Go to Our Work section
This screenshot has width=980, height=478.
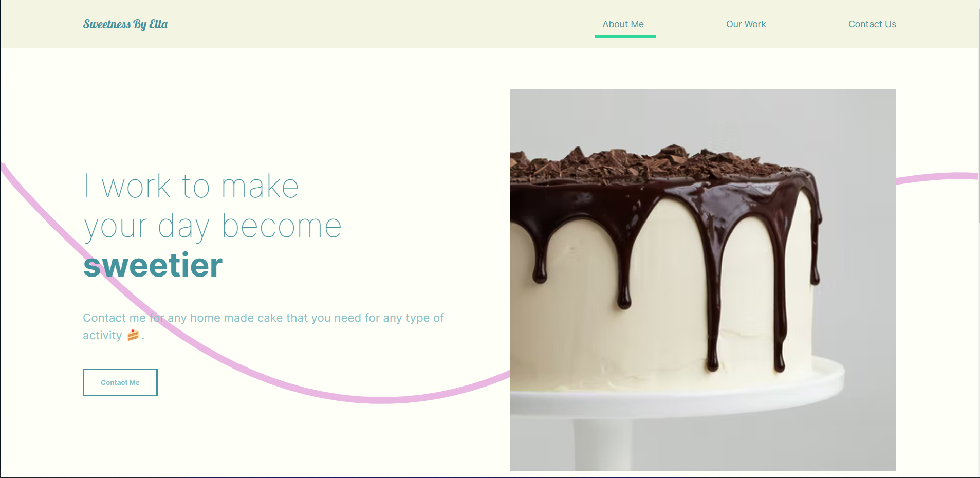click(x=746, y=24)
